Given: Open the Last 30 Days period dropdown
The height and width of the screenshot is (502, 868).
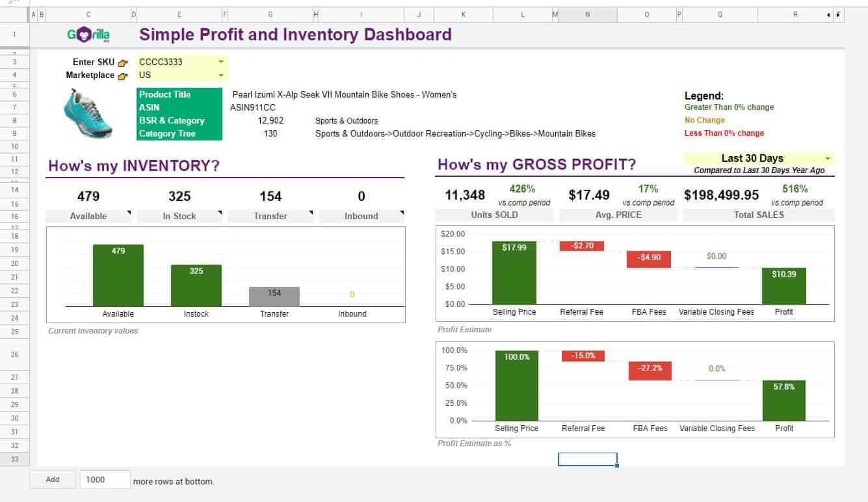Looking at the screenshot, I should pyautogui.click(x=828, y=158).
